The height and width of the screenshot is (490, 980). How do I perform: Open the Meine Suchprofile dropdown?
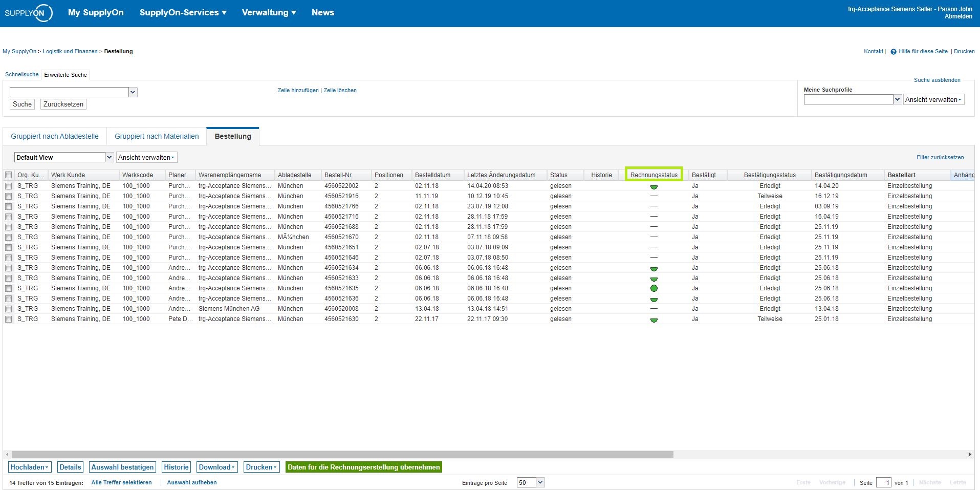[x=897, y=99]
